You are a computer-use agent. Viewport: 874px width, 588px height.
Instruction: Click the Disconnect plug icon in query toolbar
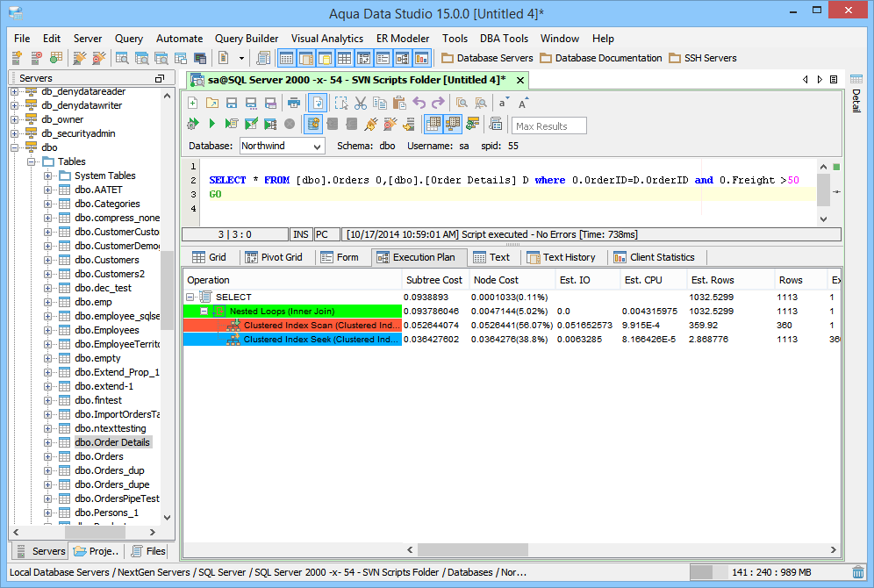390,124
